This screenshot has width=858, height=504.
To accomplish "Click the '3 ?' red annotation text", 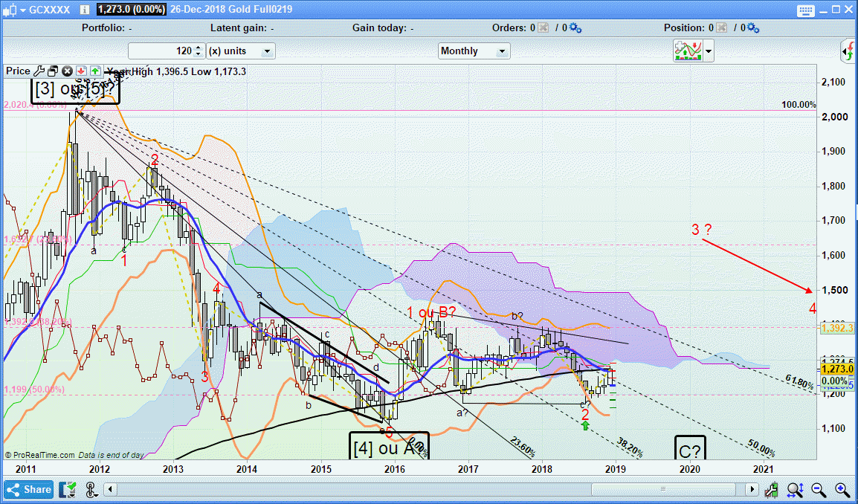I will point(701,230).
